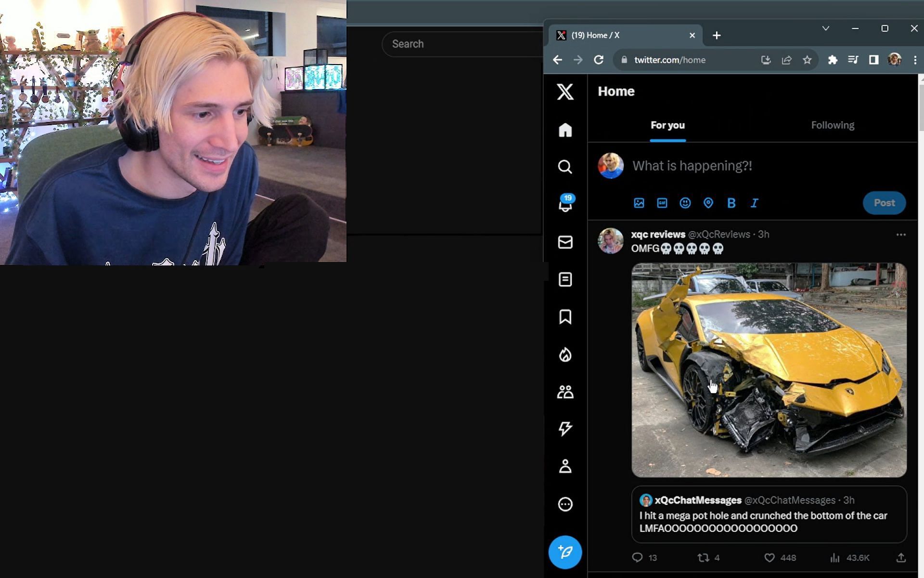Open three-dots menu on xqc reviews post
Screen dimensions: 924x578
click(901, 235)
